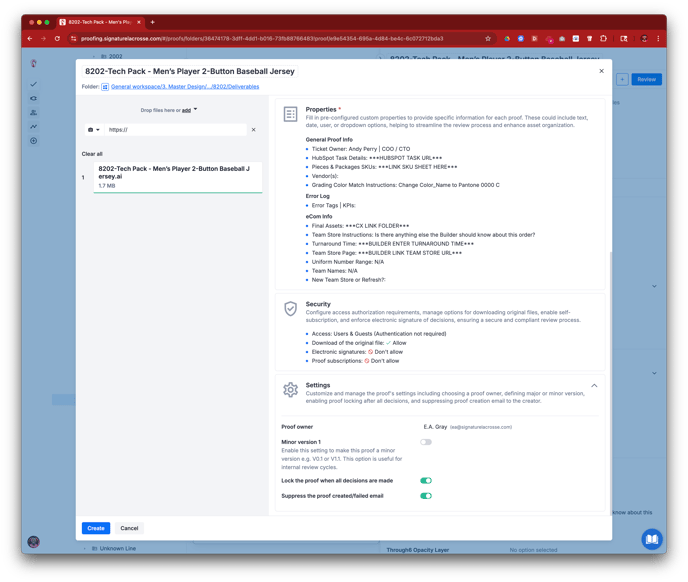Click the https:// URL input field
The height and width of the screenshot is (582, 688).
(x=175, y=130)
